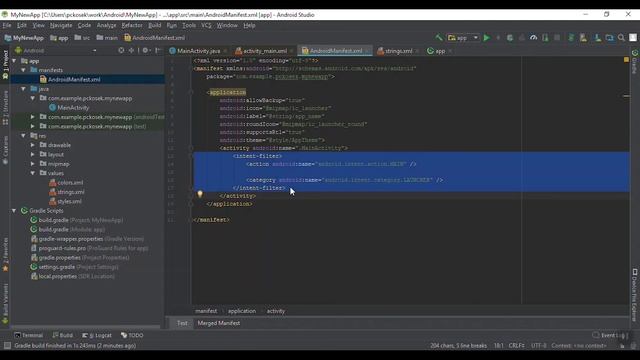The width and height of the screenshot is (640, 360).
Task: Open the Favorites tool window stripe
Action: [5, 254]
